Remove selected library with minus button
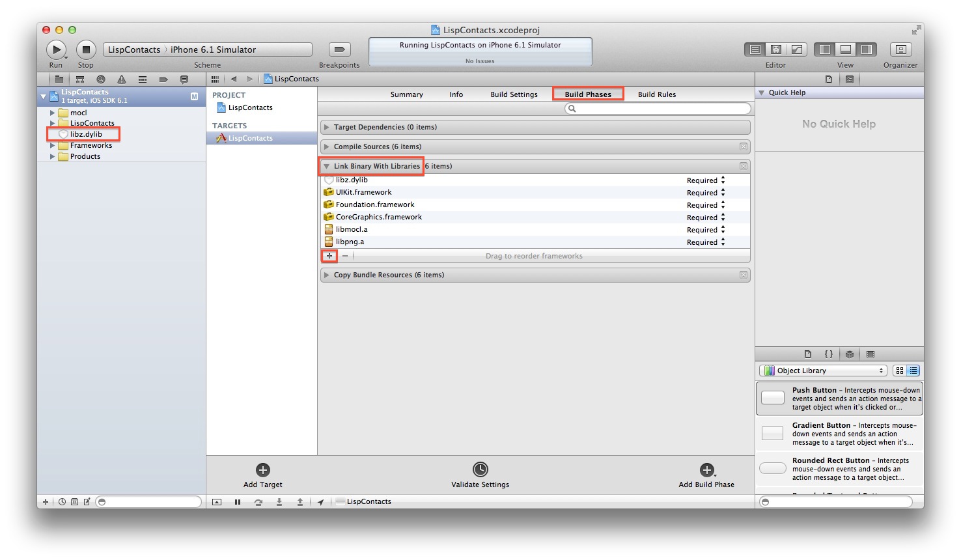This screenshot has height=560, width=961. (345, 256)
